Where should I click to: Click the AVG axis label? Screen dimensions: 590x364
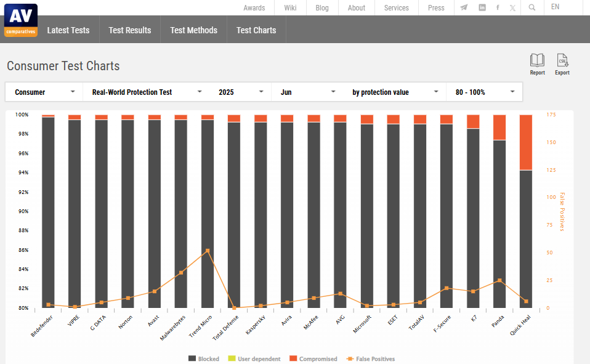[340, 320]
